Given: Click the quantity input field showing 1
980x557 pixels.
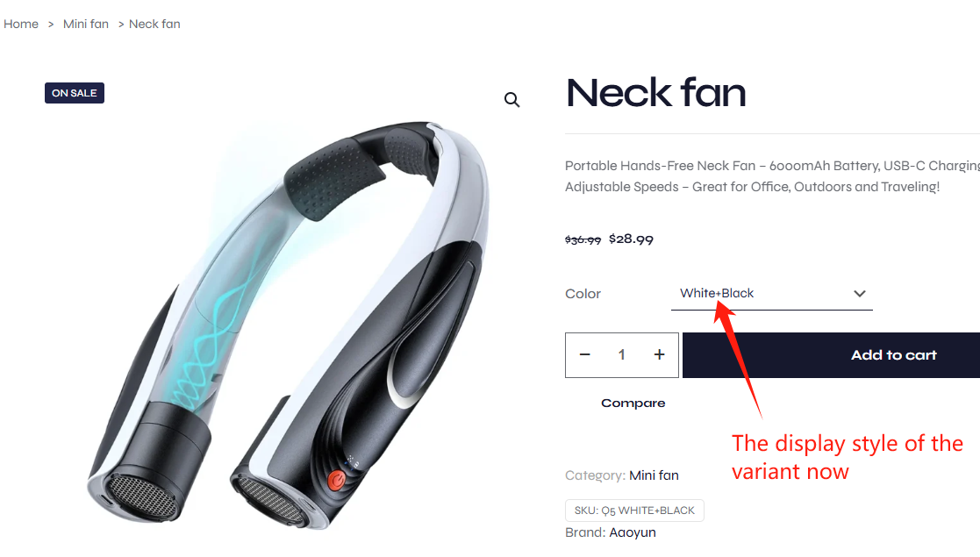Looking at the screenshot, I should [x=621, y=354].
